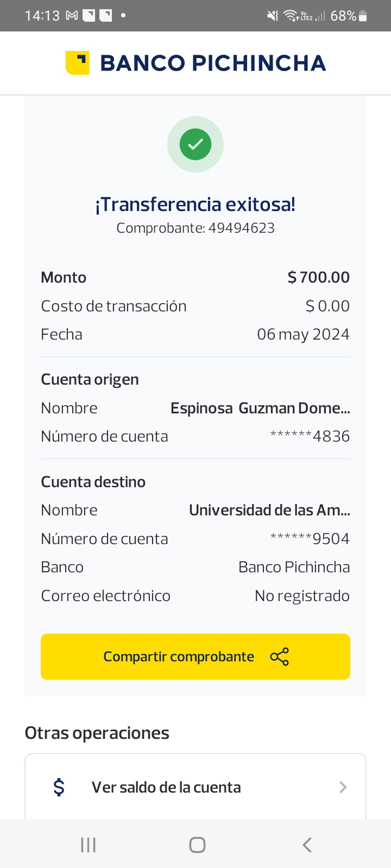Image resolution: width=391 pixels, height=868 pixels.
Task: Tap the Otras operaciones section heading
Action: click(97, 733)
